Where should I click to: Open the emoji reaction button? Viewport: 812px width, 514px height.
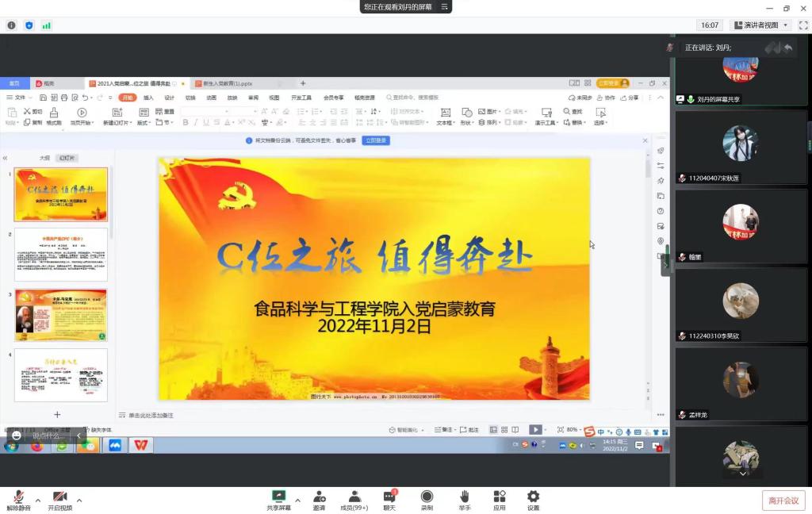pos(17,435)
